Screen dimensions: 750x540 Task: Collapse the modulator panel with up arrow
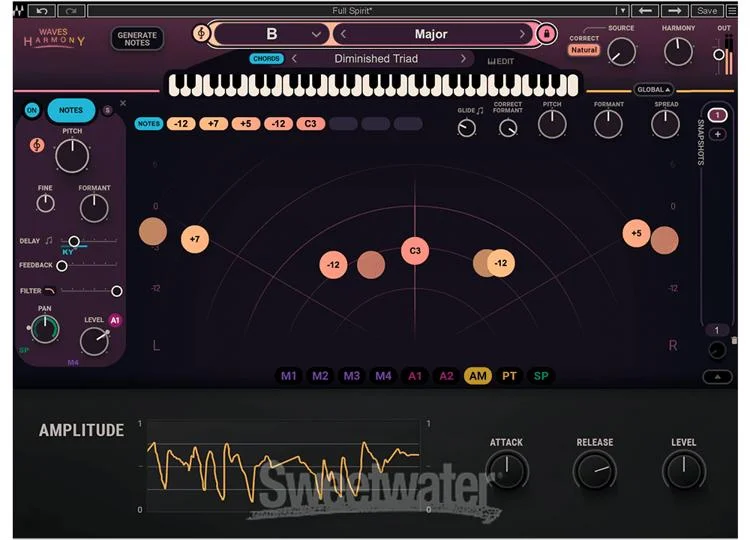717,377
